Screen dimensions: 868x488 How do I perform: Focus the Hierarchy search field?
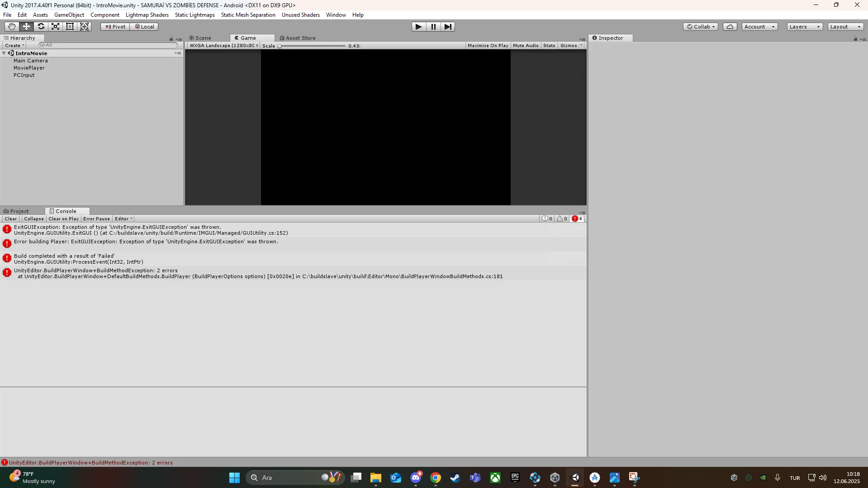pyautogui.click(x=108, y=45)
